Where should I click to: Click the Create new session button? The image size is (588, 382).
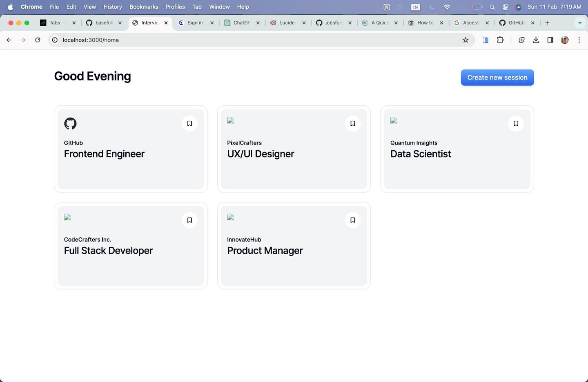[x=497, y=78]
